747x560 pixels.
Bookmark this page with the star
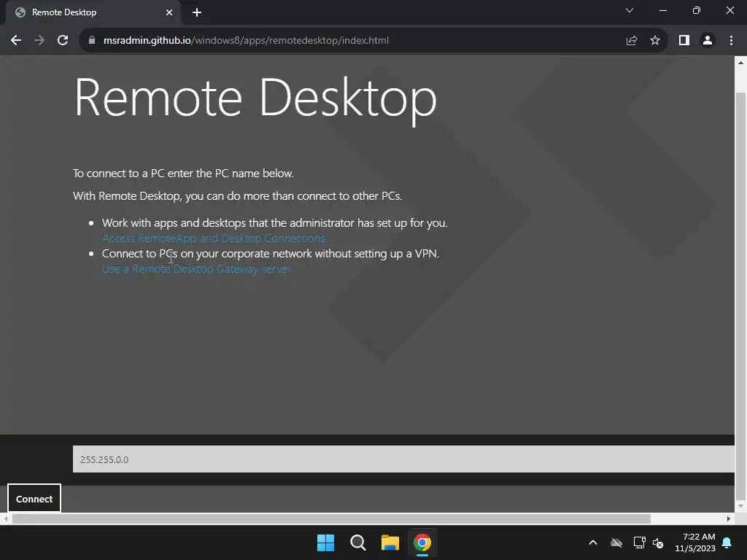click(655, 41)
